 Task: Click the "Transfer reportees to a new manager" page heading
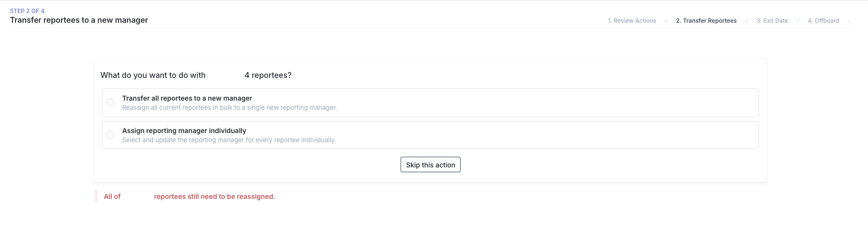pos(79,20)
